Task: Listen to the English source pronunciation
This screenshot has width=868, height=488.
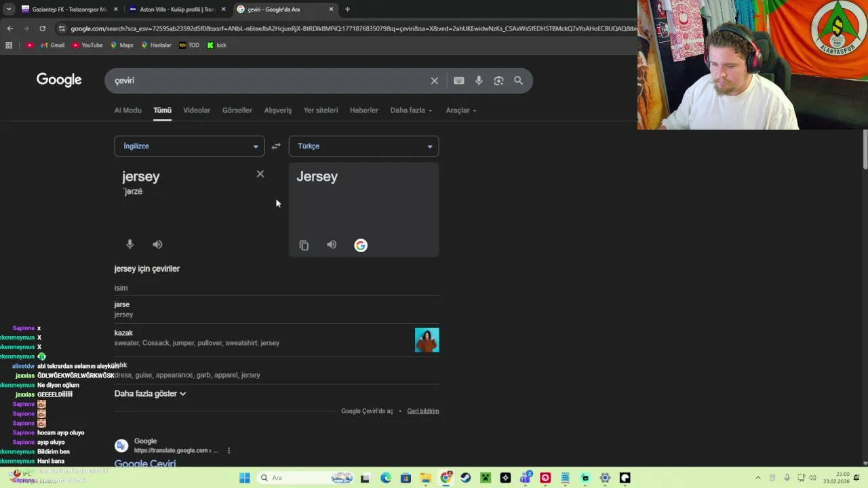Action: (x=157, y=245)
